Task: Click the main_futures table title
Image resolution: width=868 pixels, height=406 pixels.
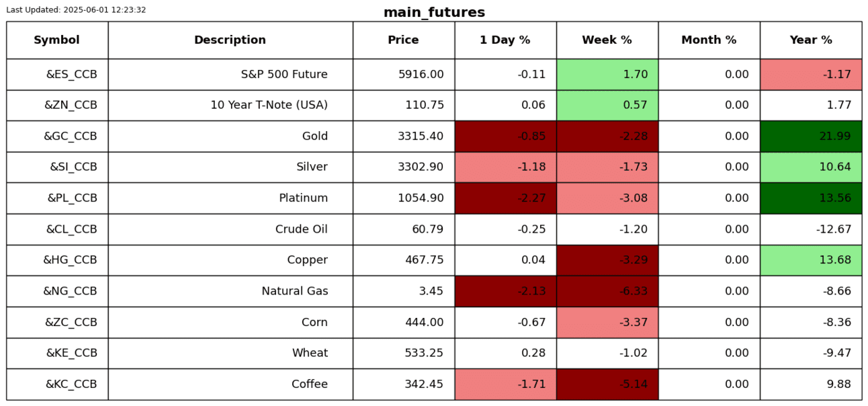Action: click(x=434, y=12)
